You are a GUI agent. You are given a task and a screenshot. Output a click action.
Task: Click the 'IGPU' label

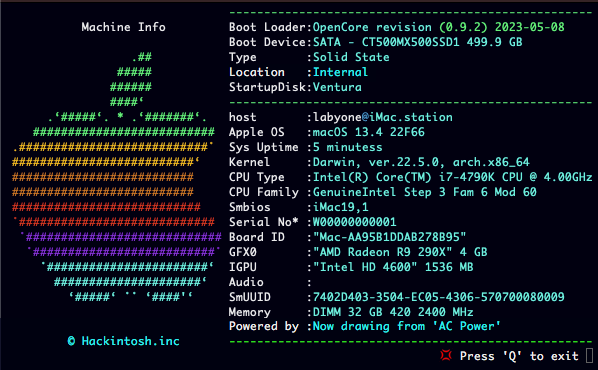point(243,267)
